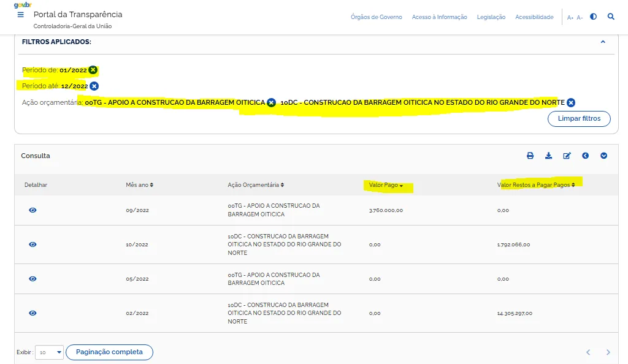This screenshot has width=628, height=364.
Task: Click the Portal da Transparência title
Action: point(78,14)
